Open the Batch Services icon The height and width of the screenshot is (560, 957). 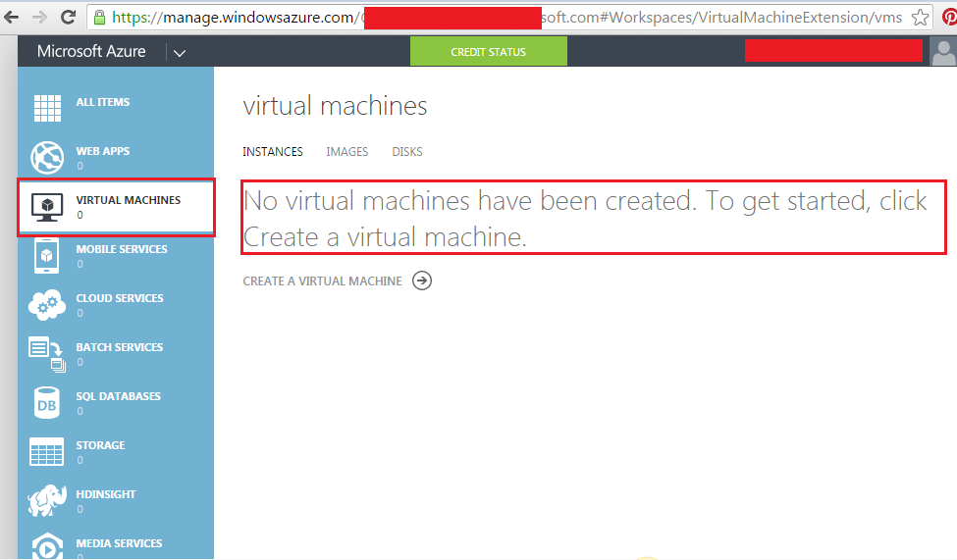click(47, 354)
